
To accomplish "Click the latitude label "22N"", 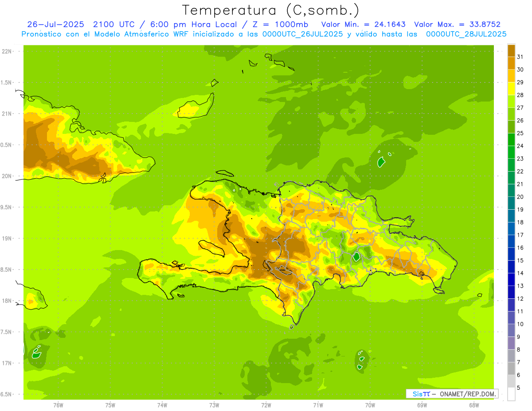I will pyautogui.click(x=7, y=51).
